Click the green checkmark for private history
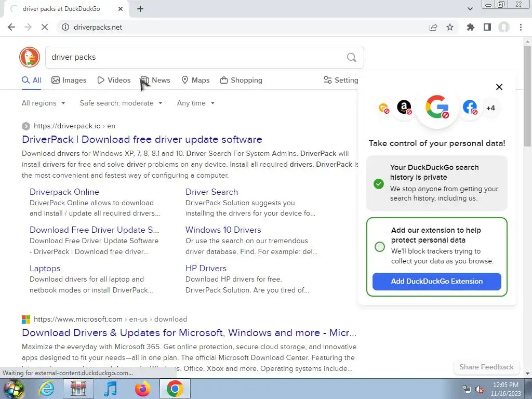 pyautogui.click(x=379, y=183)
